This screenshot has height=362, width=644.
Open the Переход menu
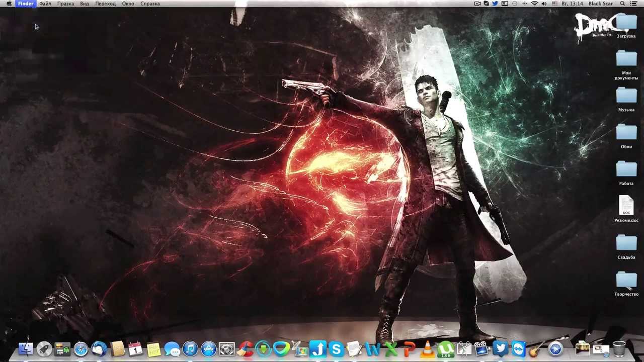(105, 4)
